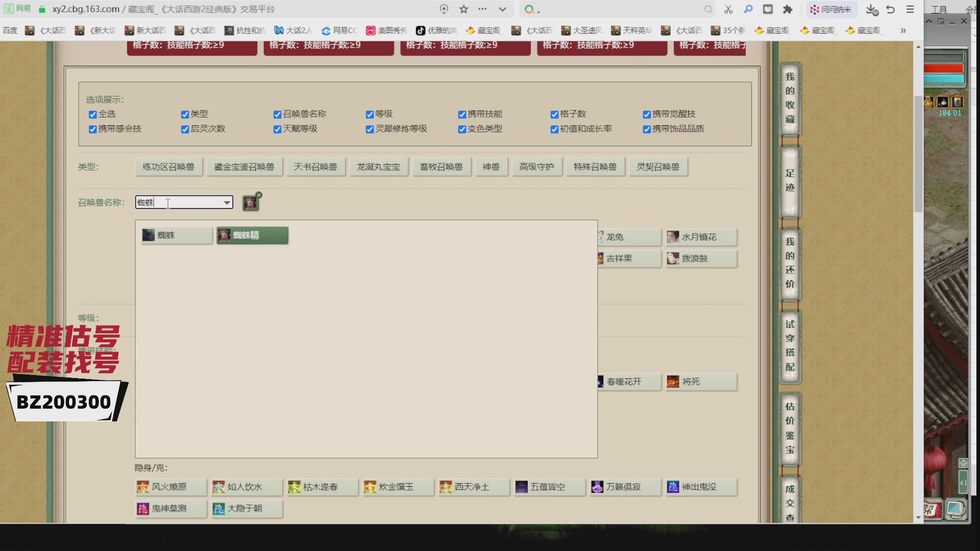980x551 pixels.
Task: Uncheck the 携带觉醒技 option
Action: pos(646,114)
